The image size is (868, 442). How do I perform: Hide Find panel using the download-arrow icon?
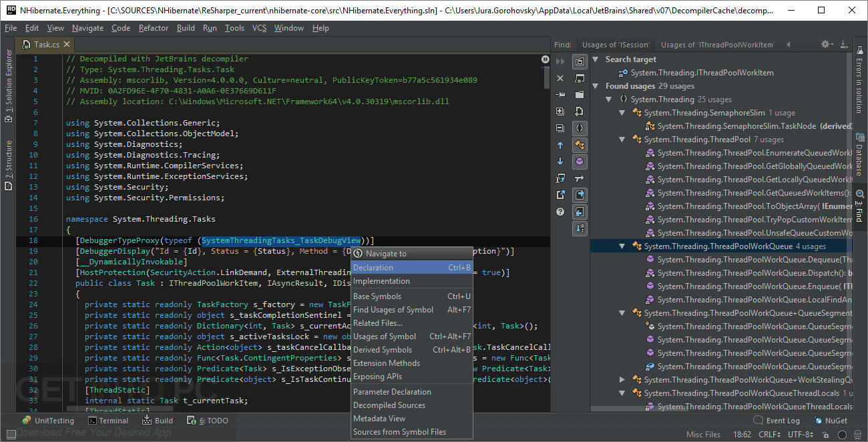pyautogui.click(x=844, y=44)
